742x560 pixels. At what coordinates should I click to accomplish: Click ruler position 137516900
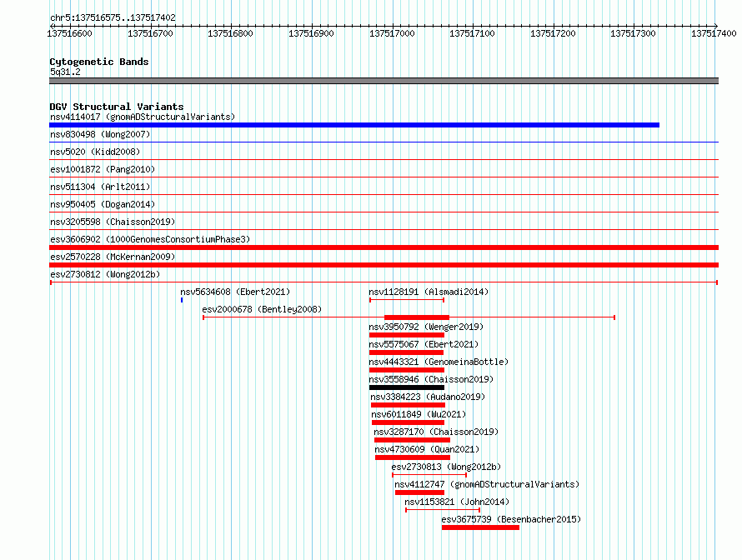point(311,33)
